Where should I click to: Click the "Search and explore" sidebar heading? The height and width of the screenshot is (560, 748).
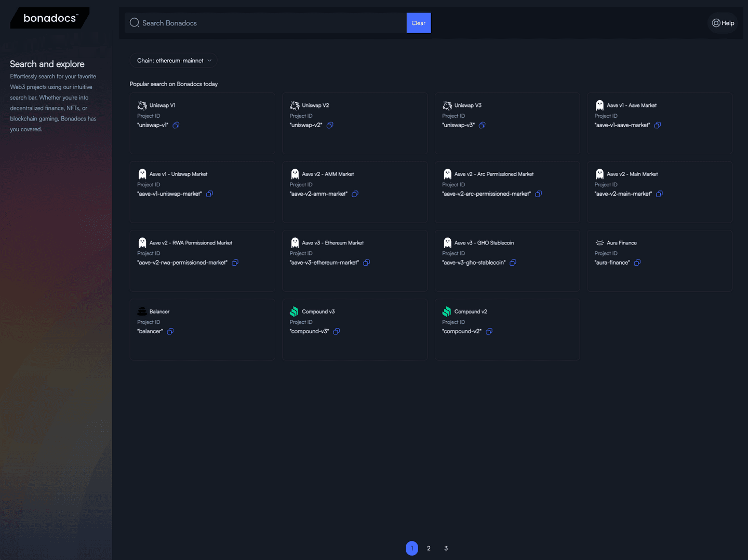[x=47, y=64]
